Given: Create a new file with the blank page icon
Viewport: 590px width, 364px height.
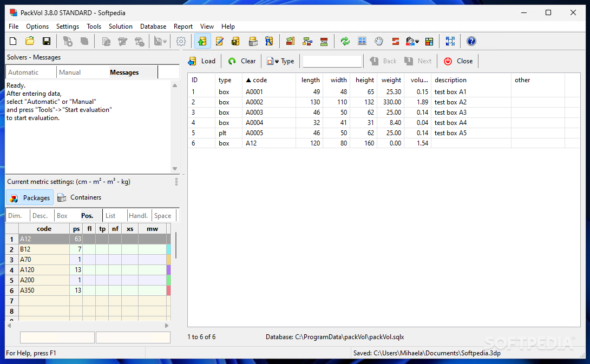Looking at the screenshot, I should pos(13,41).
